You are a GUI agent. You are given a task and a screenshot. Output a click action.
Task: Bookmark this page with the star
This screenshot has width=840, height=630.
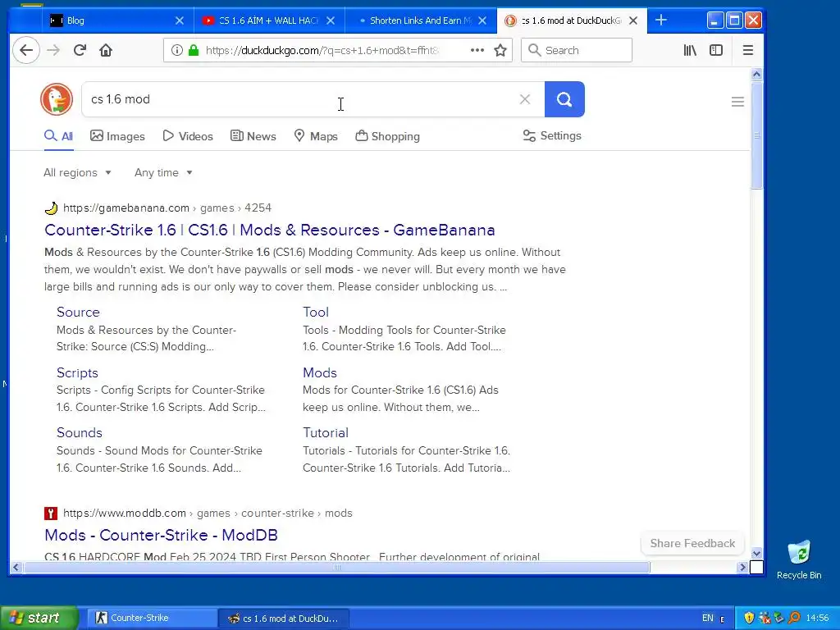pyautogui.click(x=500, y=50)
